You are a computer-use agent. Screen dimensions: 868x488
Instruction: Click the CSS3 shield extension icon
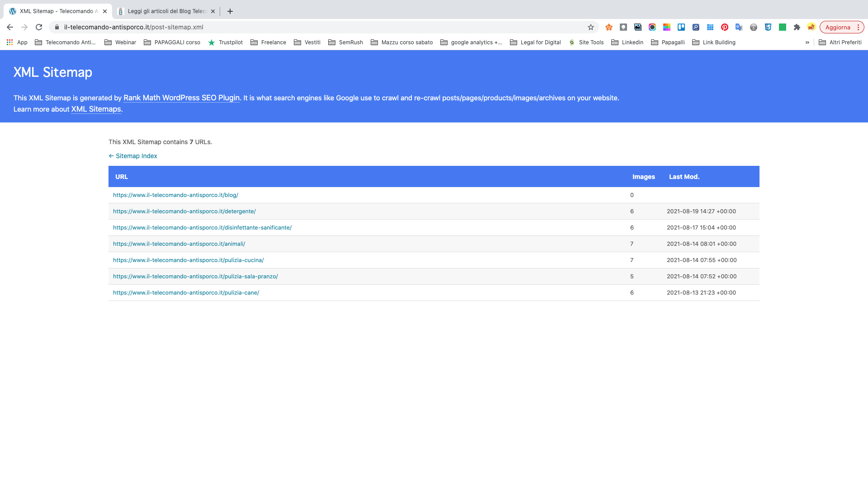coord(768,27)
